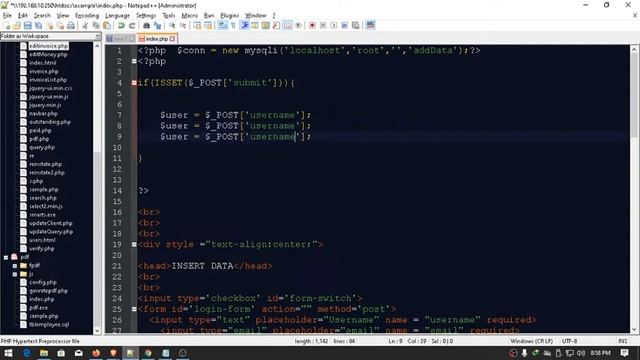Collapse the div fold at line 19

click(x=134, y=244)
